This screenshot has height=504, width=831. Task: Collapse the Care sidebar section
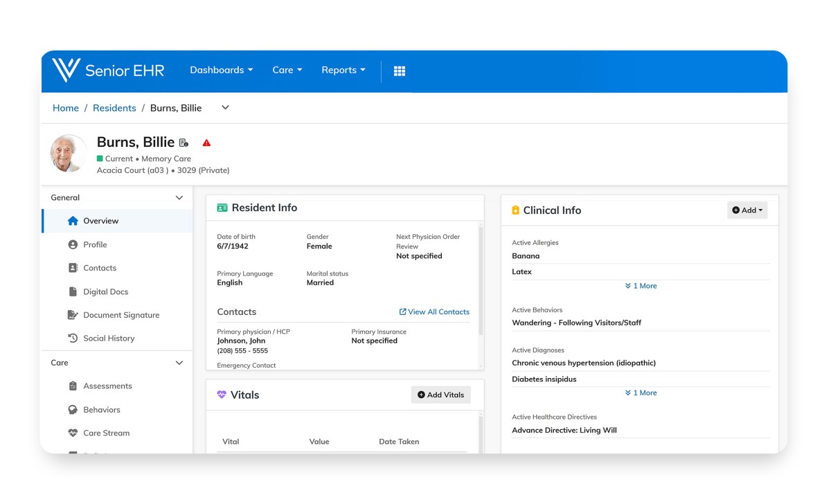coord(179,363)
